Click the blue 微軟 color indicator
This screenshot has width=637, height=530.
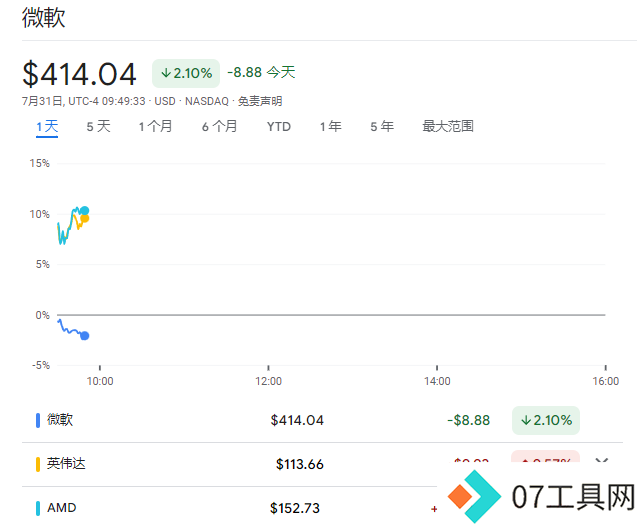(38, 420)
